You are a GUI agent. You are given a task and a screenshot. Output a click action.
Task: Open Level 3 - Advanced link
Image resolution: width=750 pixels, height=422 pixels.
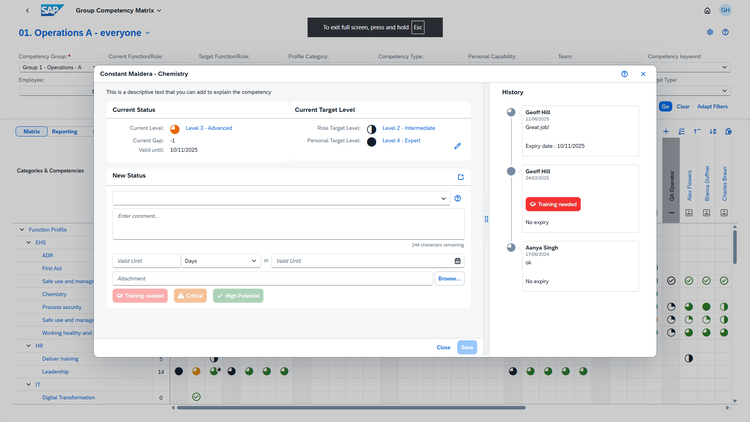[x=209, y=128]
